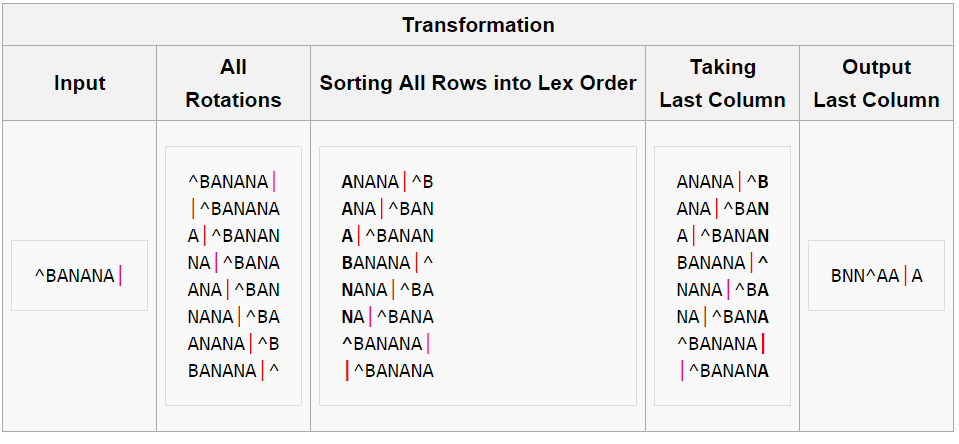Click the NA|^BANA row under All Rotations
The image size is (959, 444).
233,262
